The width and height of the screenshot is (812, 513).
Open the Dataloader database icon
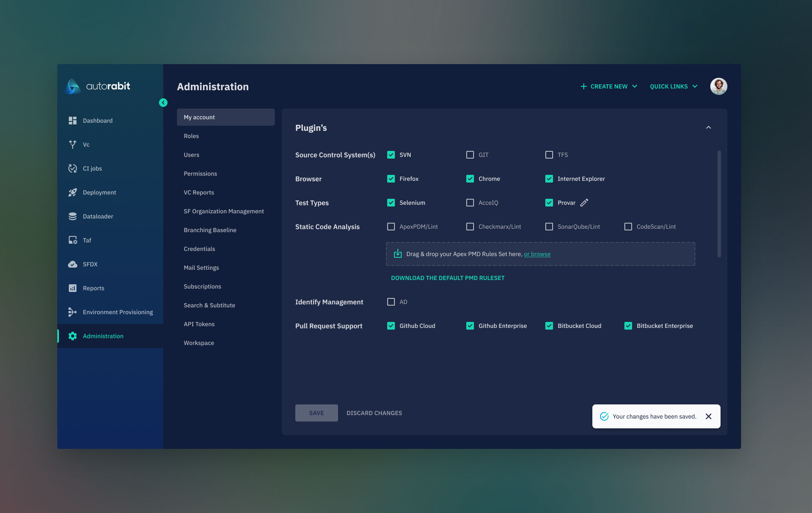coord(73,216)
